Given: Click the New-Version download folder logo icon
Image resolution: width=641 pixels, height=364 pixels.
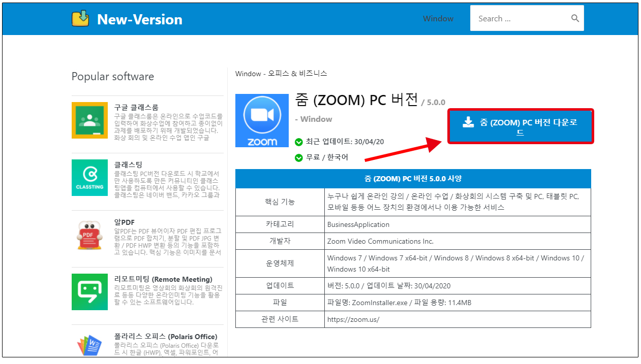Looking at the screenshot, I should [80, 19].
